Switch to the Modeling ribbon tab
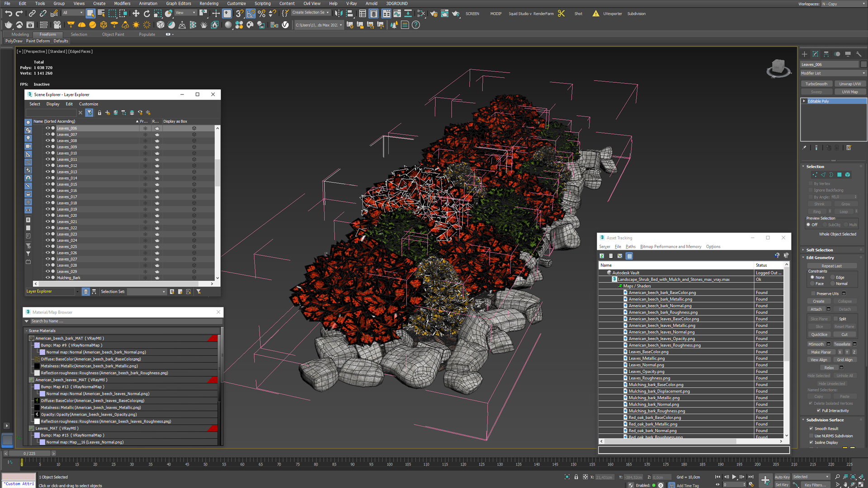 tap(20, 34)
